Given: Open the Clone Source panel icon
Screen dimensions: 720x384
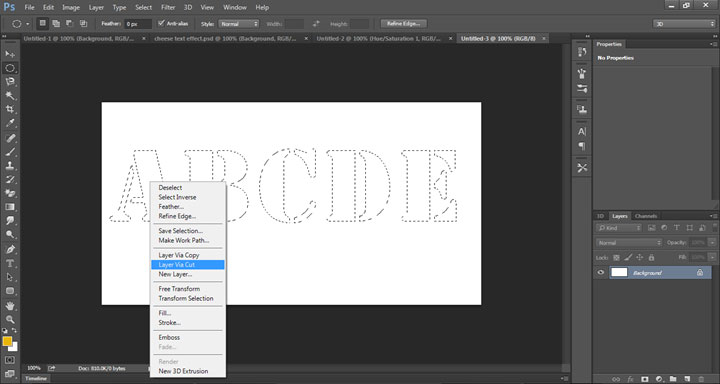Looking at the screenshot, I should coord(582,110).
